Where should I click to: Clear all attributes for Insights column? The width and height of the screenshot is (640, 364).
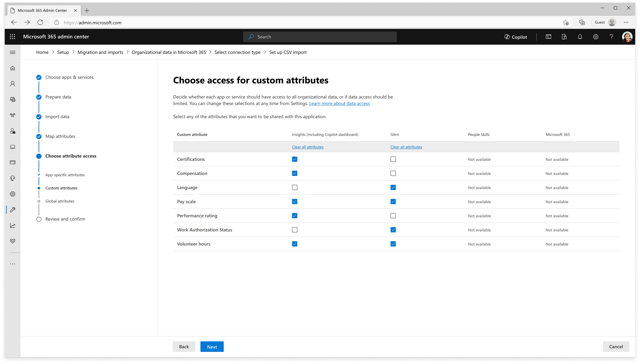308,147
